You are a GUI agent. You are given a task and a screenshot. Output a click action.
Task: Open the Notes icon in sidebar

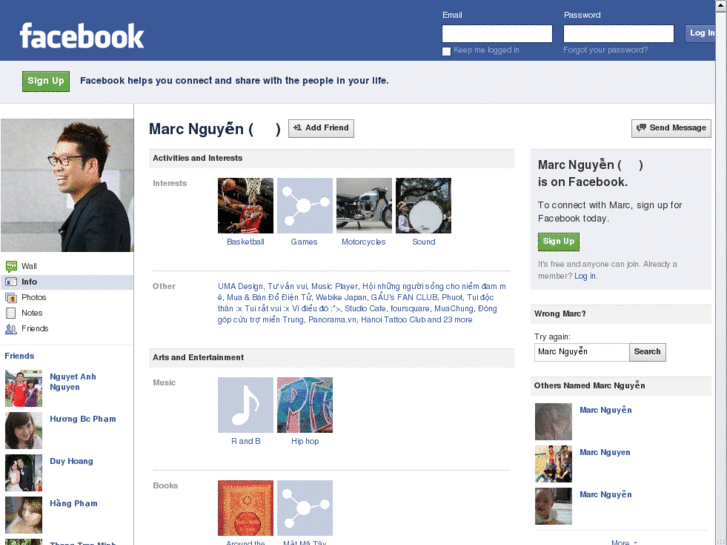point(11,313)
